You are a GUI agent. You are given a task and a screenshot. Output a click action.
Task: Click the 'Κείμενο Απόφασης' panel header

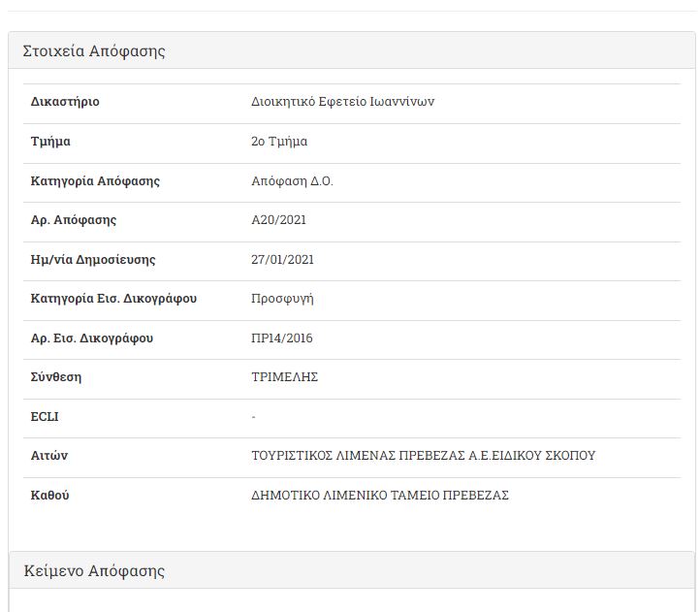coord(352,570)
